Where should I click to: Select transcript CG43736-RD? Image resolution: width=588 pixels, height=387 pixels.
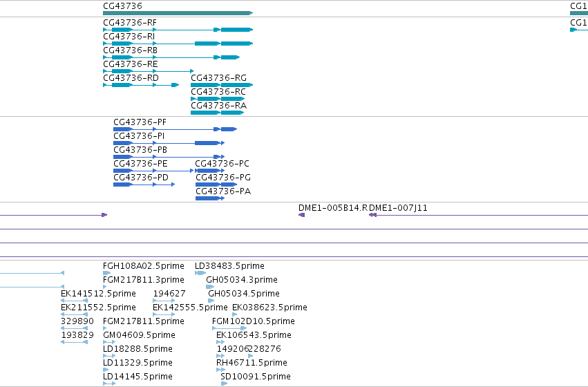(x=141, y=85)
